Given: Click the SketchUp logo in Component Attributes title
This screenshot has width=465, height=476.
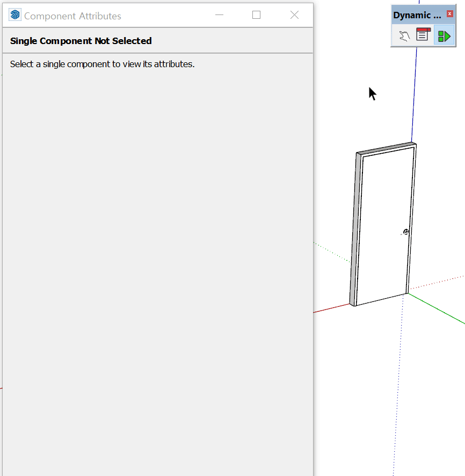Looking at the screenshot, I should tap(15, 15).
